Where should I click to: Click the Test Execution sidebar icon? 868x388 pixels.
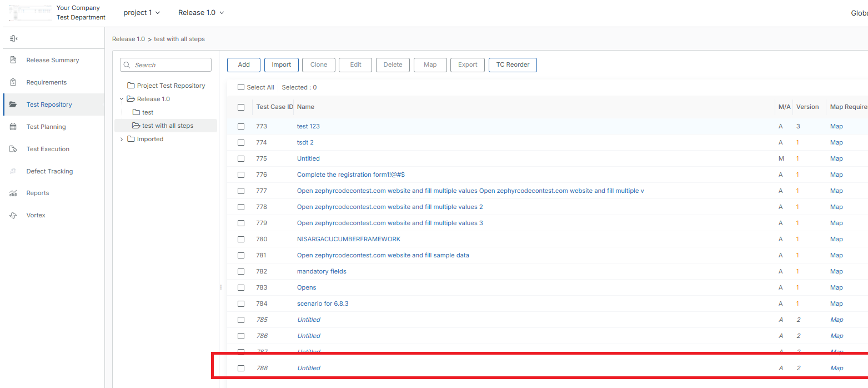click(x=13, y=149)
